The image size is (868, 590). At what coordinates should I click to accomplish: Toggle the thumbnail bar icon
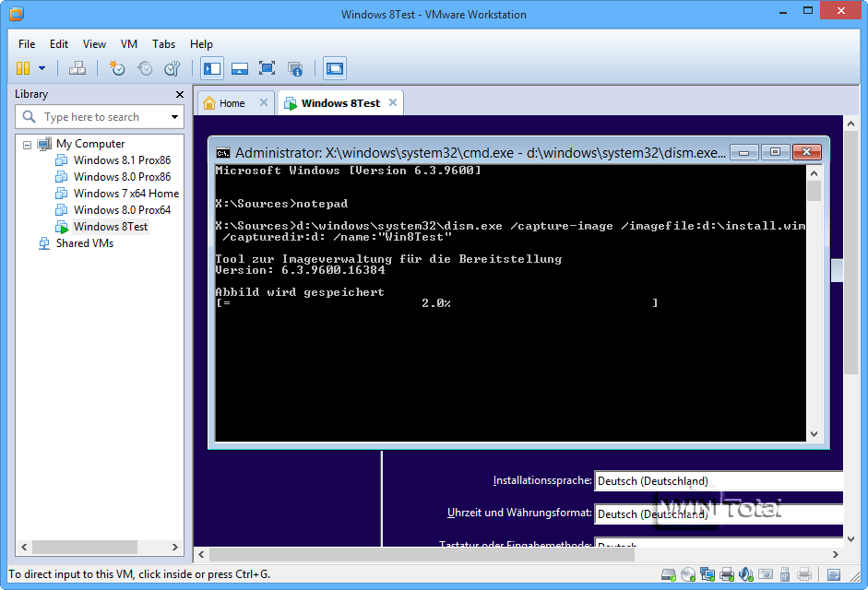[x=240, y=68]
